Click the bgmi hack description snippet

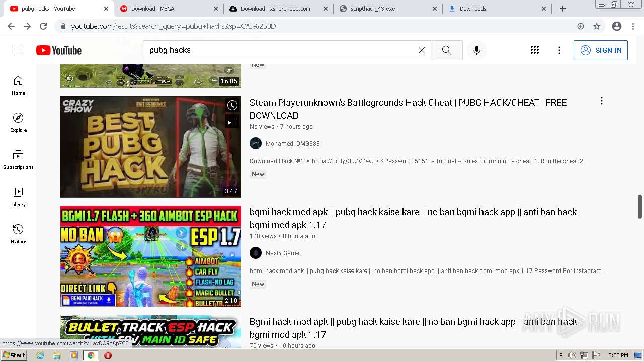pos(428,271)
